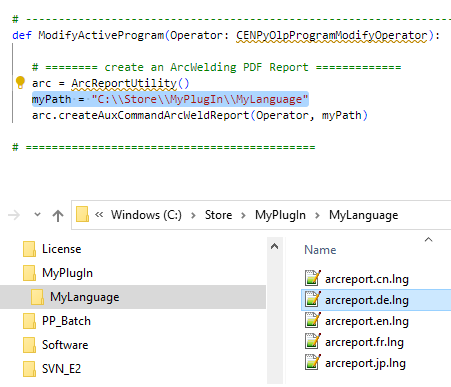Image resolution: width=451 pixels, height=387 pixels.
Task: Click the arcreport.de.lng file icon
Action: (x=313, y=299)
